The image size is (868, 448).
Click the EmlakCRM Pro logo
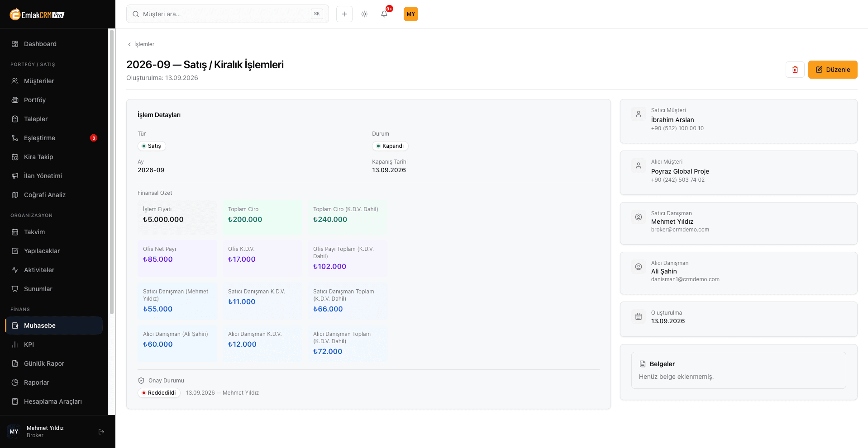coord(37,14)
